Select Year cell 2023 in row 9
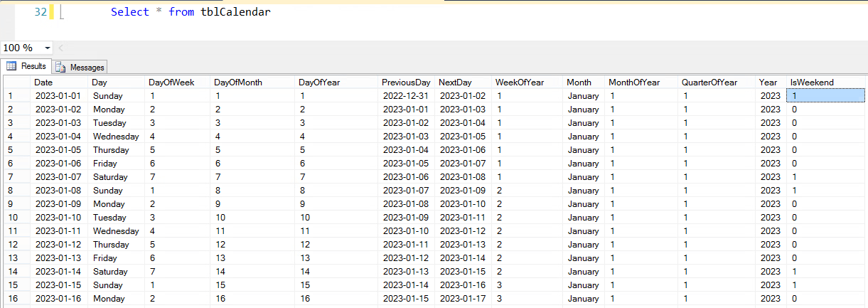This screenshot has height=308, width=868. (771, 204)
